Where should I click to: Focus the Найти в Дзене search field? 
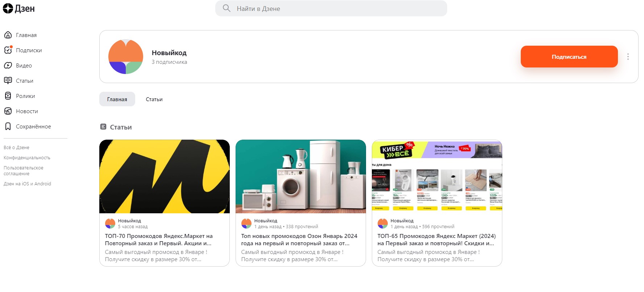coord(337,9)
